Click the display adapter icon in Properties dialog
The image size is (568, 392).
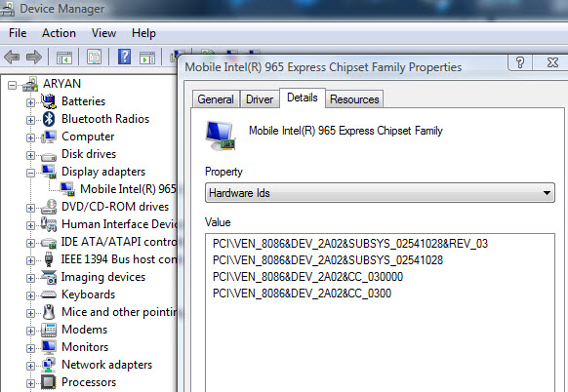click(221, 136)
